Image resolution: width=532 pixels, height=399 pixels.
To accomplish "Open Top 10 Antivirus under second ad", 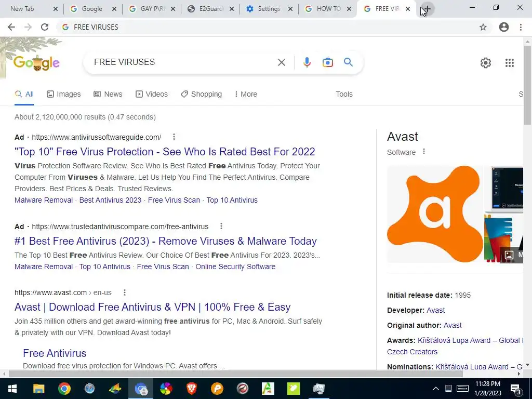I will 105,267.
